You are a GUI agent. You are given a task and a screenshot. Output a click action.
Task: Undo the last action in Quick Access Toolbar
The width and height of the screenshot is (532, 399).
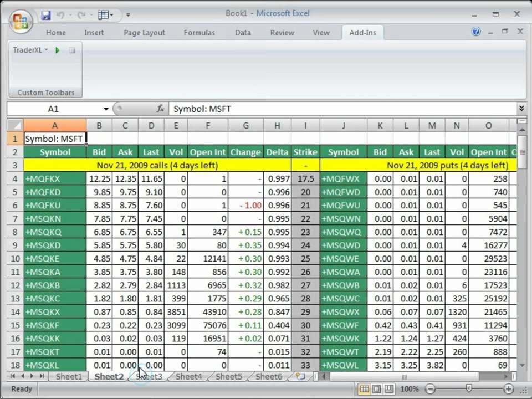click(60, 15)
